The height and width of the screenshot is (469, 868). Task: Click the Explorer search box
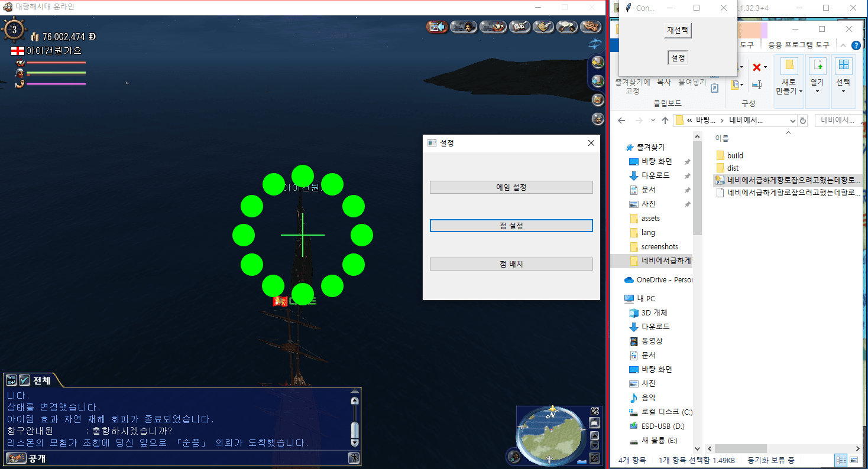click(837, 120)
